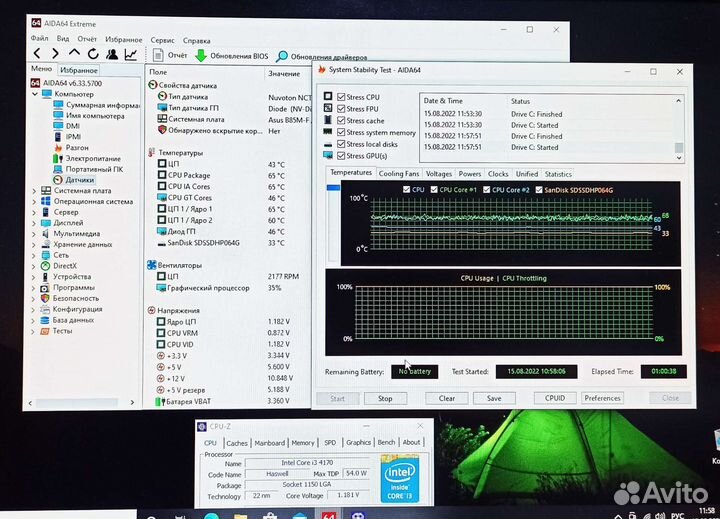Expand the Операционная система tree node
Screen dimensions: 720x519
tap(34, 202)
